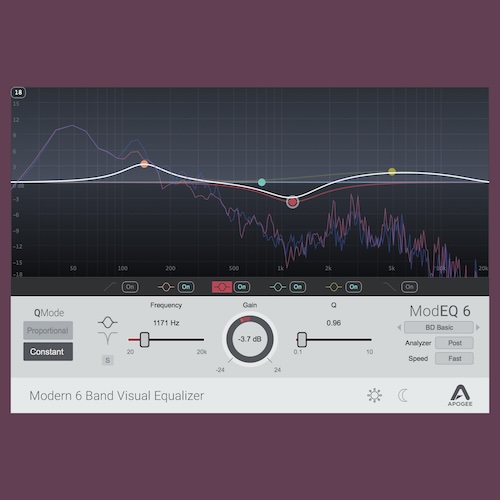
Task: Select Constant Q mode
Action: point(48,352)
